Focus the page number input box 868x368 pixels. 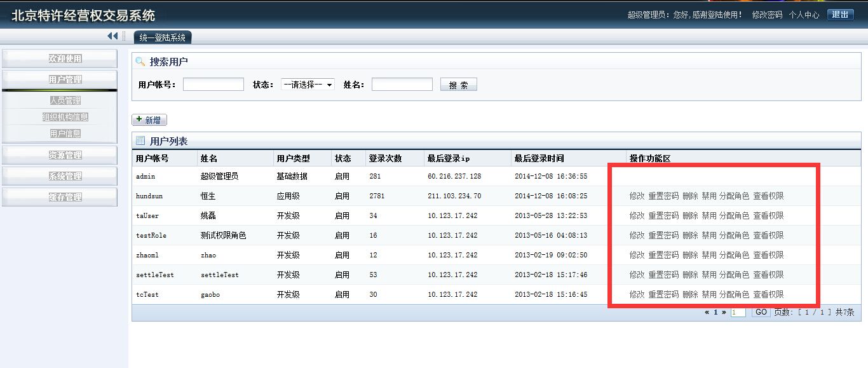point(738,313)
